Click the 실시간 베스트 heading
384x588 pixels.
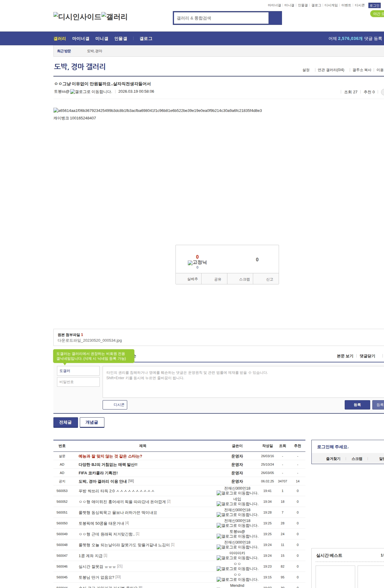329,556
